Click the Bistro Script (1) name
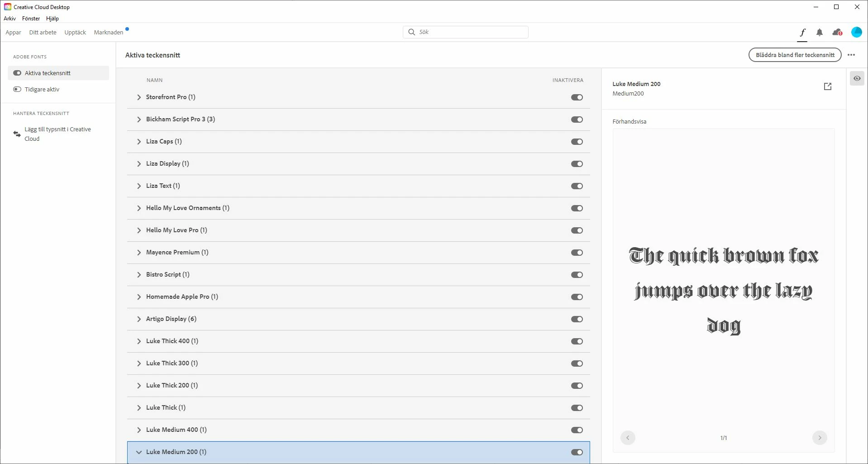The width and height of the screenshot is (868, 464). (x=167, y=274)
